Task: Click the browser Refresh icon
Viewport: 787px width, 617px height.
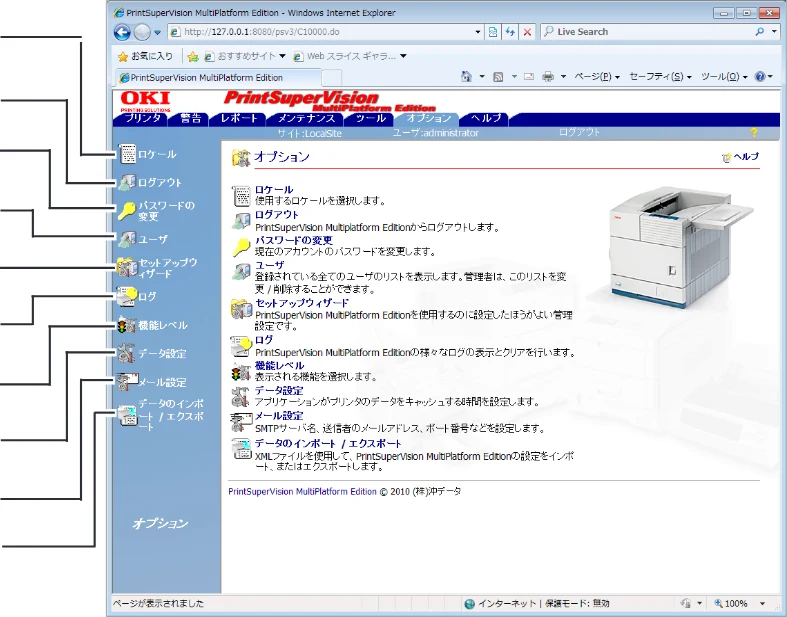Action: click(510, 32)
